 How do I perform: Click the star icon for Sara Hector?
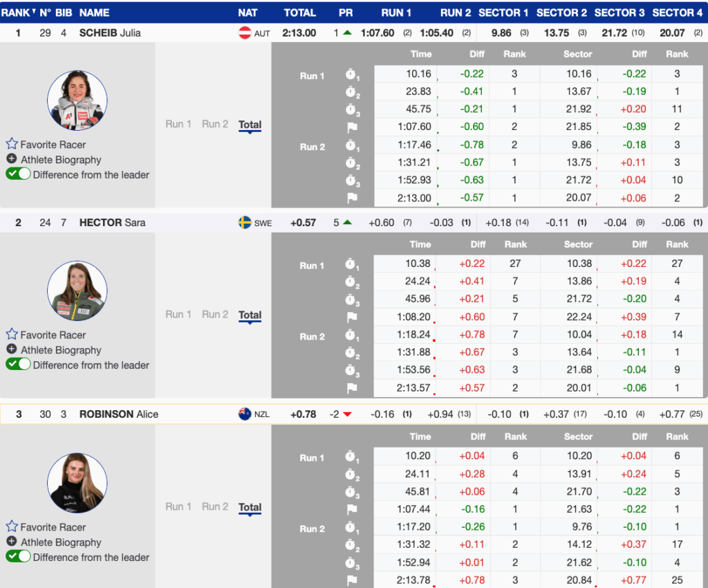tap(12, 334)
